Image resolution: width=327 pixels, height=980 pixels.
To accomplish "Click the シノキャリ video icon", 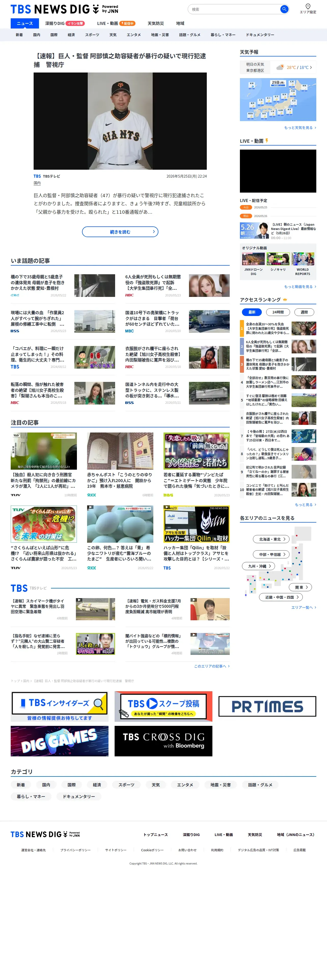I will 278,259.
